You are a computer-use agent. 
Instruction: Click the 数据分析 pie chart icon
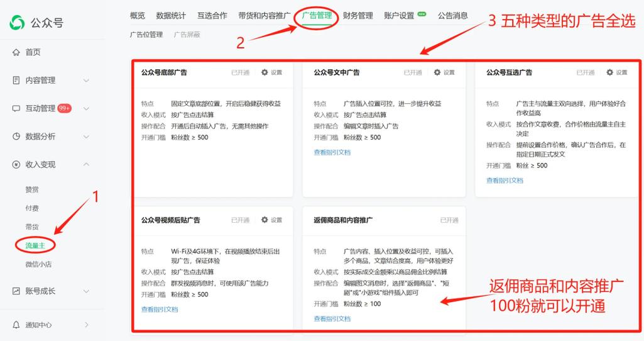pyautogui.click(x=16, y=137)
